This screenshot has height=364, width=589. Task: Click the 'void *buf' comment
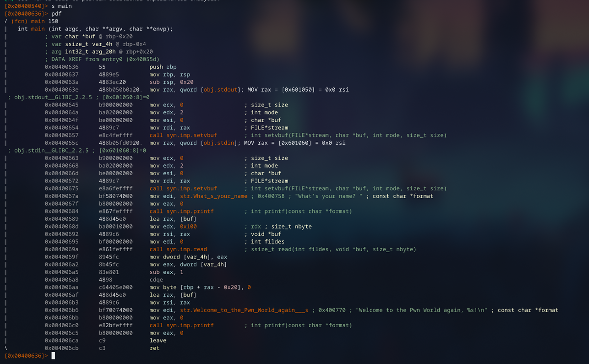tap(266, 234)
